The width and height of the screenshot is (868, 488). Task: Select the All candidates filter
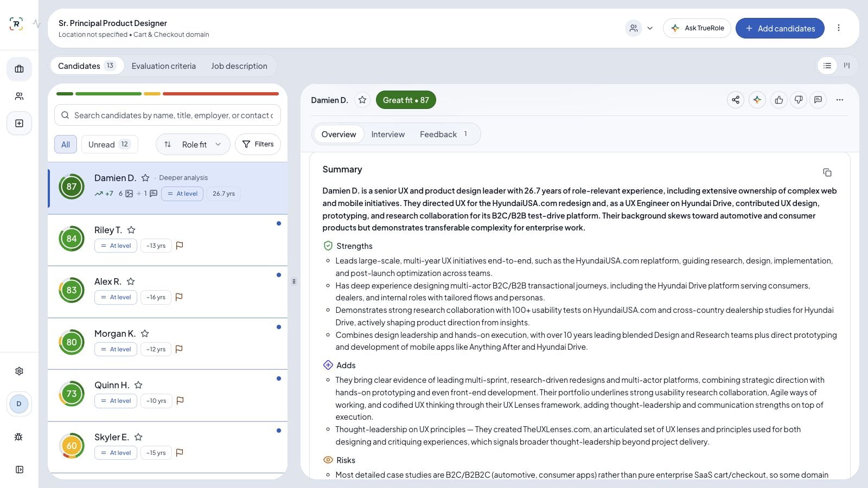66,144
